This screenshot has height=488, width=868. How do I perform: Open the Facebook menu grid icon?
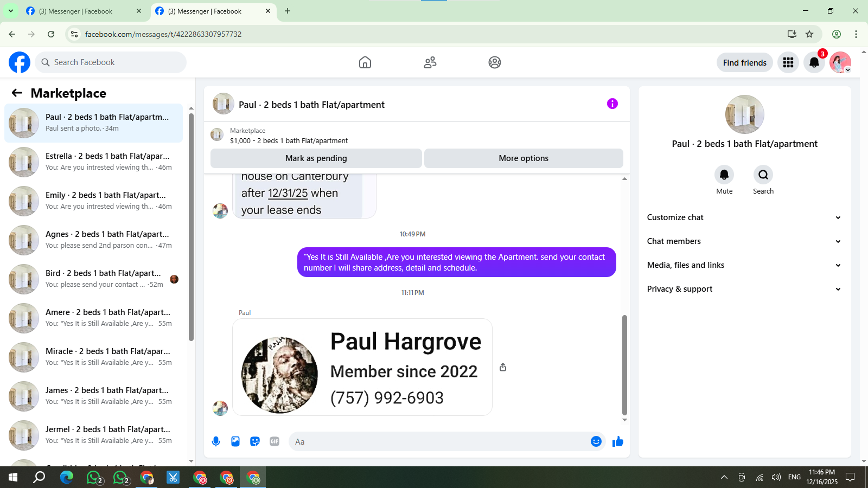788,62
